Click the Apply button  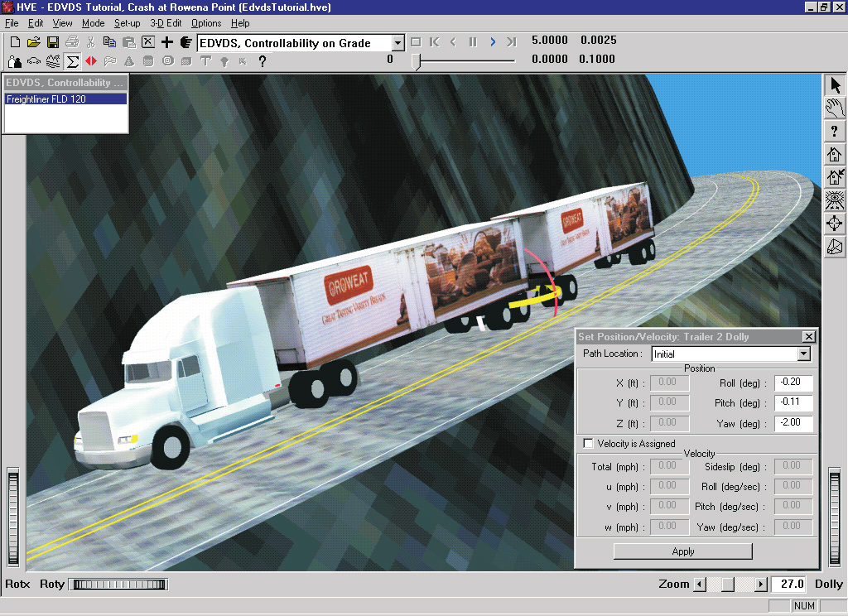coord(683,551)
